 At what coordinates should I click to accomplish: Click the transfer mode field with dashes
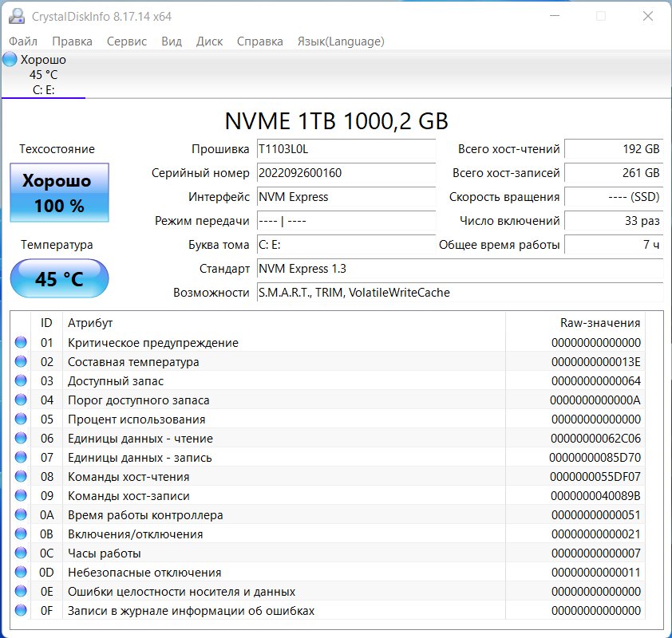[x=346, y=221]
